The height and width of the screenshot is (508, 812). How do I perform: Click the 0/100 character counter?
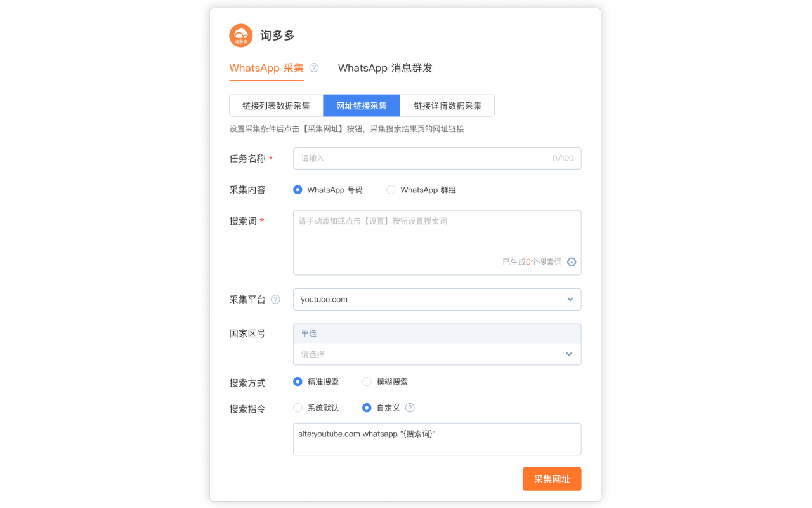coord(563,158)
